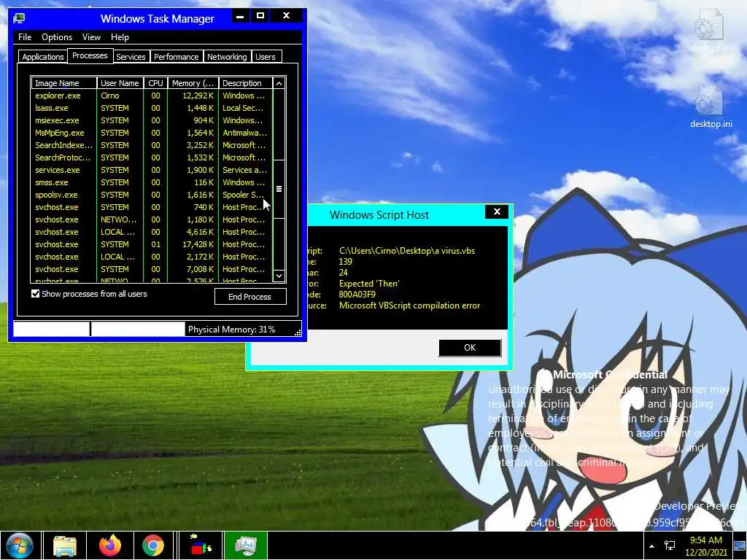
Task: Click the Show Desktop button in the tray
Action: pos(740,545)
